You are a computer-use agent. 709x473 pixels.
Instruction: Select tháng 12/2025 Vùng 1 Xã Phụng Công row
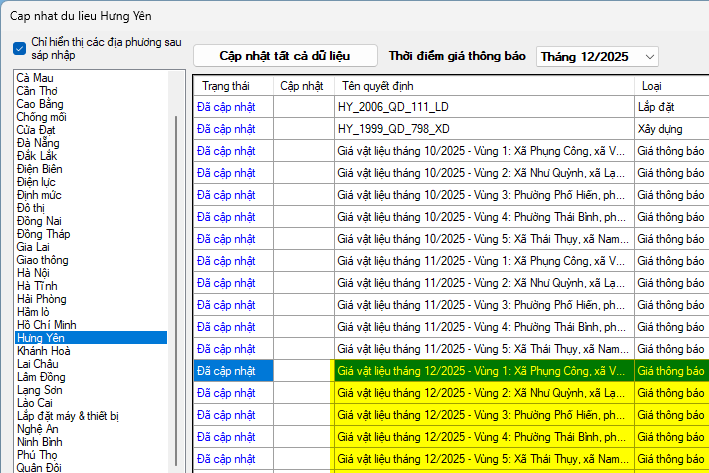[x=483, y=370]
